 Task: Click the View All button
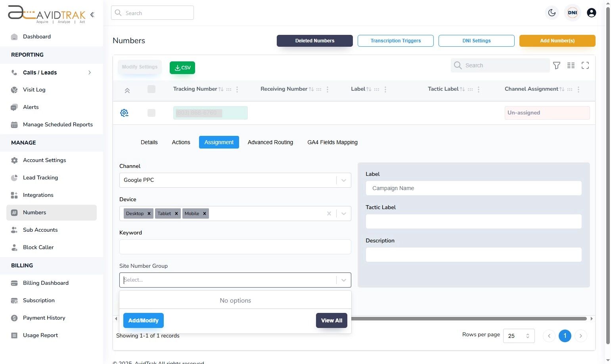pos(331,320)
